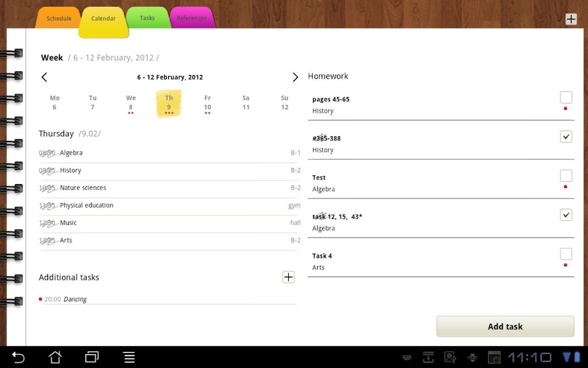
Task: Open Android home screen icon
Action: [55, 357]
